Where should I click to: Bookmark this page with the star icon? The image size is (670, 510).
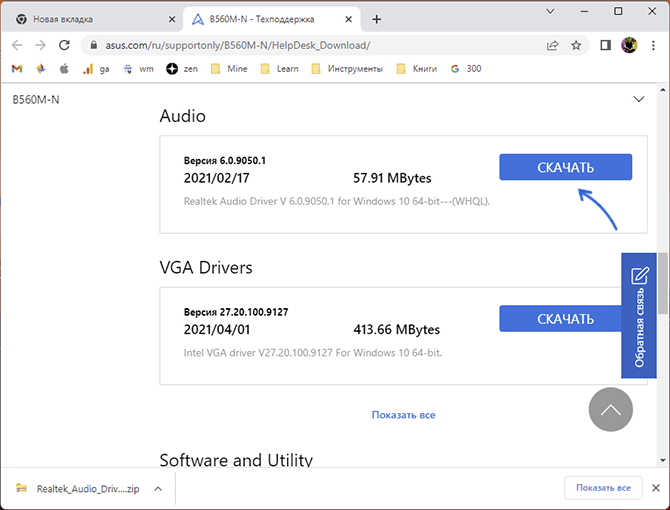point(576,45)
